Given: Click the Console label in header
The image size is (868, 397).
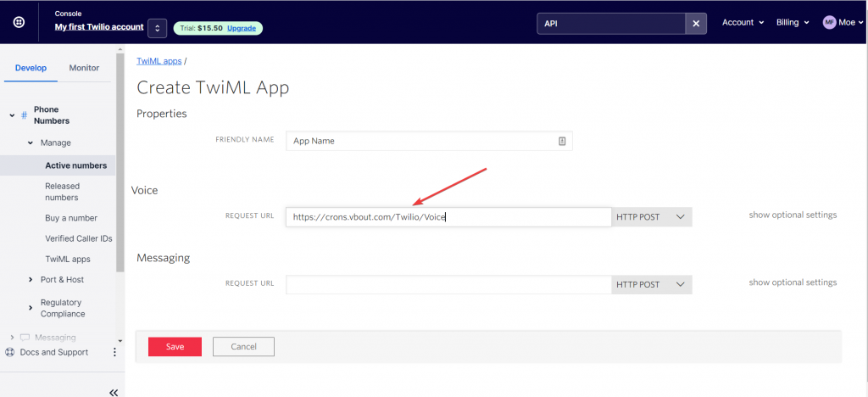Looking at the screenshot, I should (x=68, y=14).
